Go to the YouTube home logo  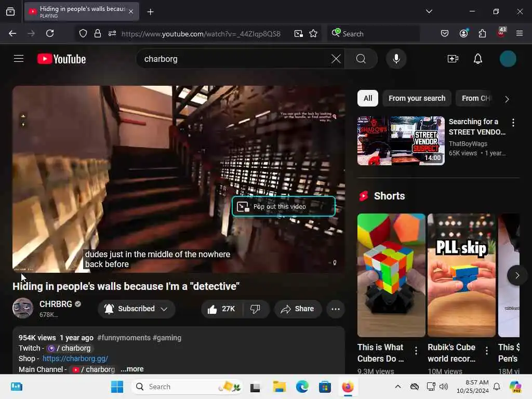point(61,59)
